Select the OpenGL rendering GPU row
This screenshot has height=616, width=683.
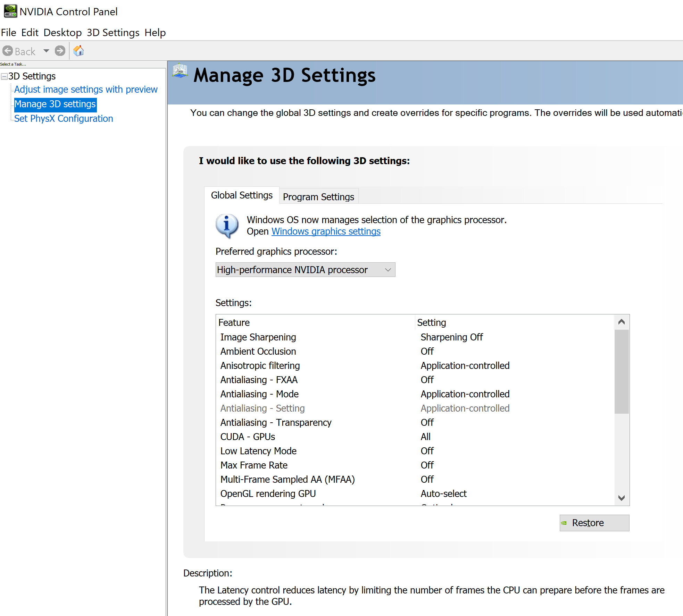pos(415,494)
